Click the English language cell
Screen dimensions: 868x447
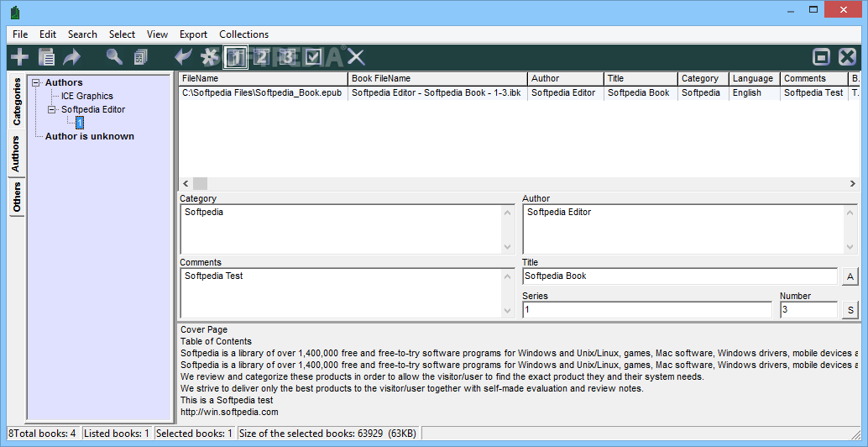click(755, 93)
